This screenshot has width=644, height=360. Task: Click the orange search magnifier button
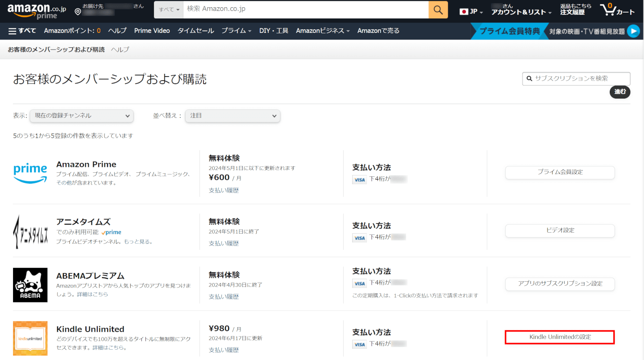[438, 9]
